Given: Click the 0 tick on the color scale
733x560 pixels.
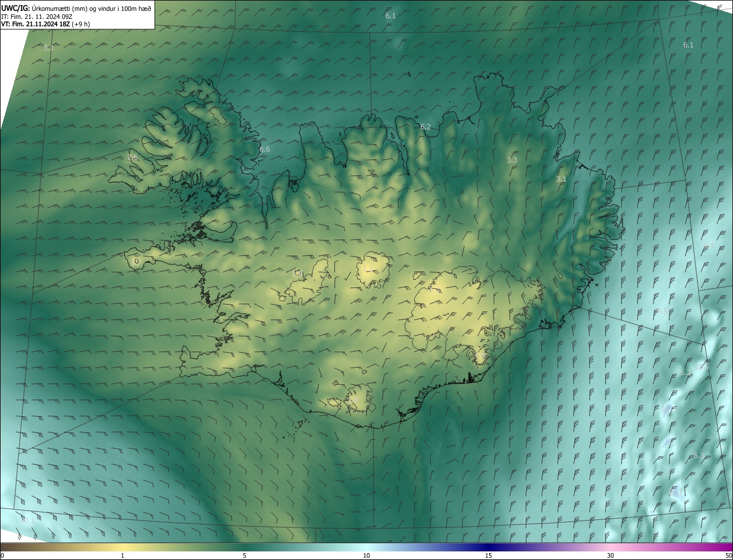Looking at the screenshot, I should [x=2, y=555].
